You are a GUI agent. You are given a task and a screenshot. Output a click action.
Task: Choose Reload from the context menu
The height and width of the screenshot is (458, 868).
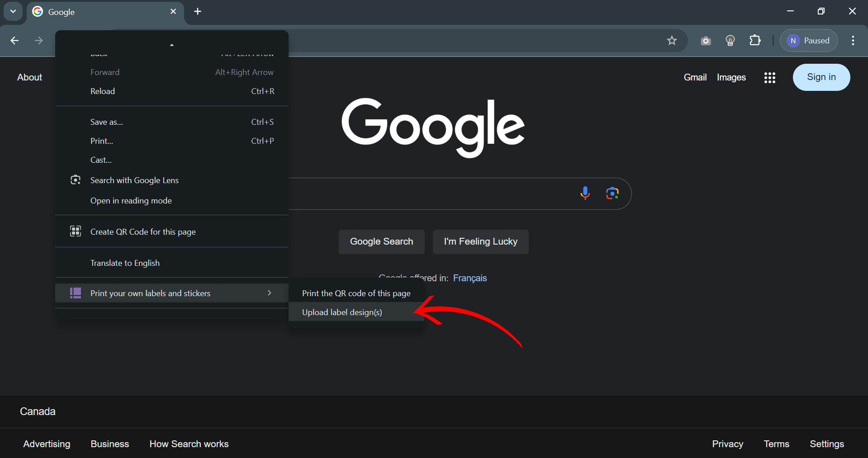pyautogui.click(x=172, y=91)
